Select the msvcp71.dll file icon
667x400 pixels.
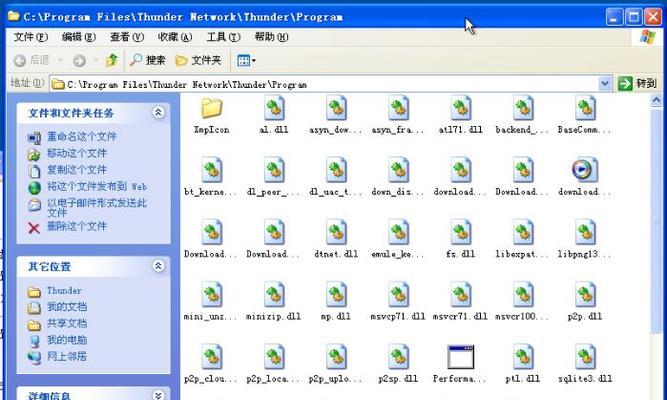pyautogui.click(x=399, y=294)
